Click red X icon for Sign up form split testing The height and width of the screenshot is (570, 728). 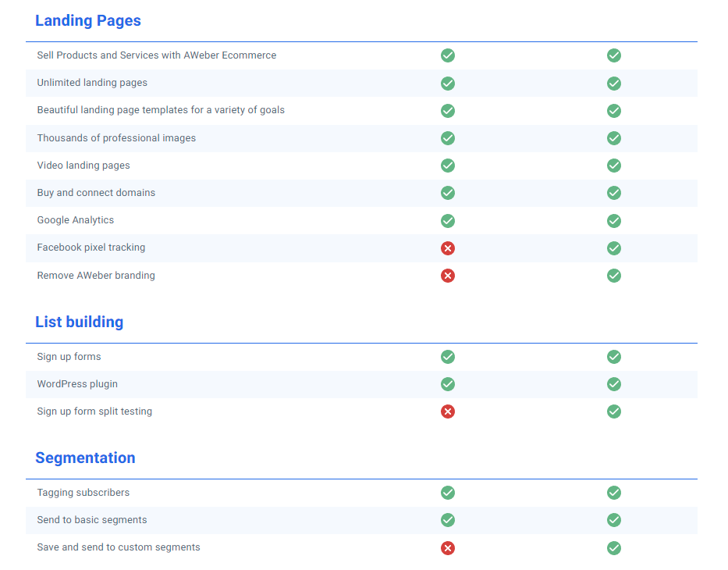pos(448,412)
